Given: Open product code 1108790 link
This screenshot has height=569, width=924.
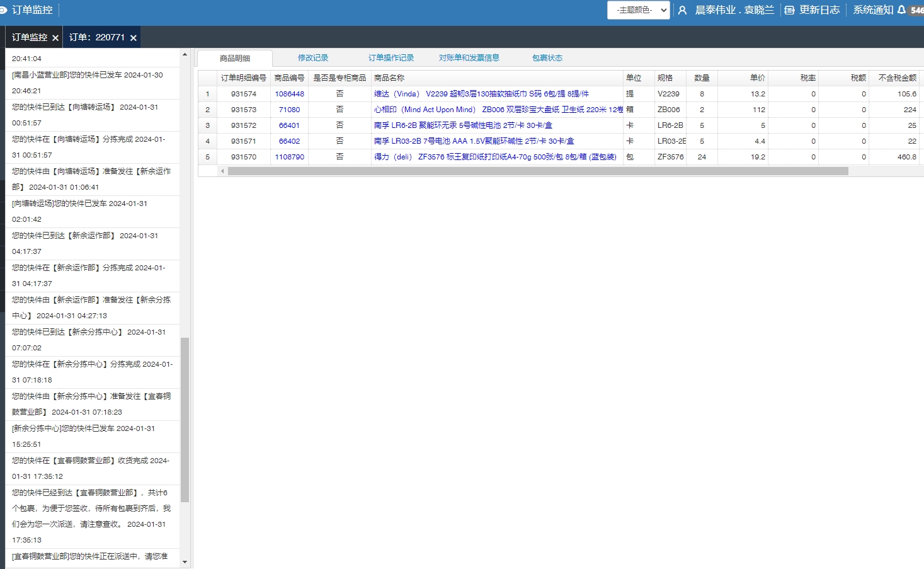Looking at the screenshot, I should pyautogui.click(x=289, y=157).
